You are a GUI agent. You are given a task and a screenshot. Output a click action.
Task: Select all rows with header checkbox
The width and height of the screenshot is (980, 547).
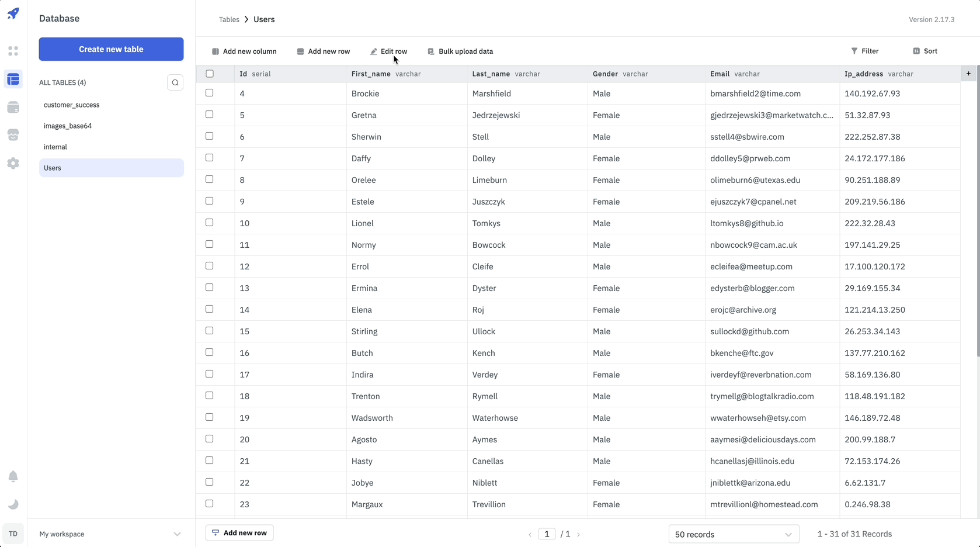click(210, 74)
